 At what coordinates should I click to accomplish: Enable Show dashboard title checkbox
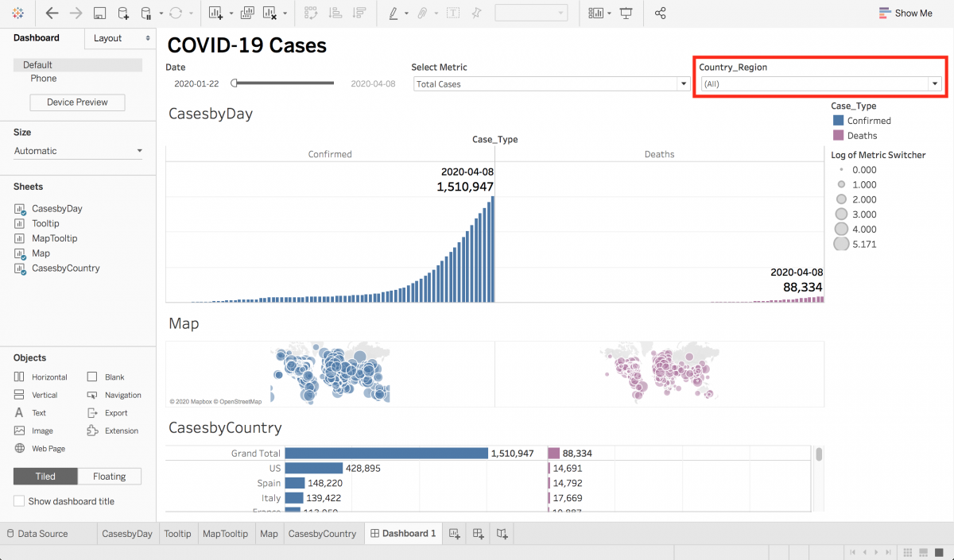tap(20, 501)
